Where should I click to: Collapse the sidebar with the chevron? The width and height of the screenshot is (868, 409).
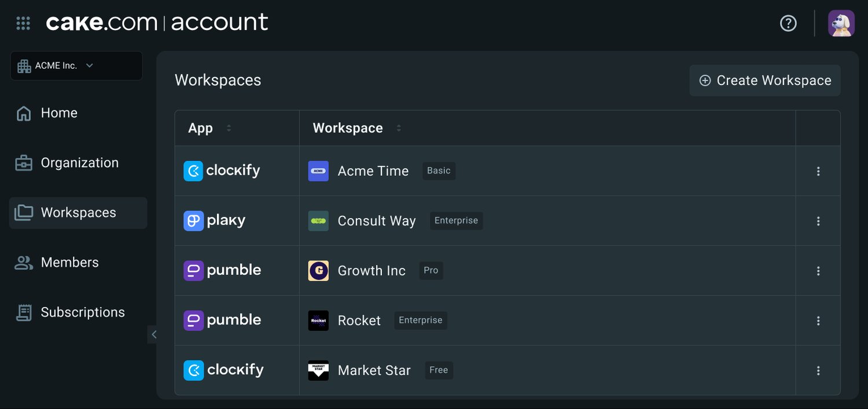point(153,334)
